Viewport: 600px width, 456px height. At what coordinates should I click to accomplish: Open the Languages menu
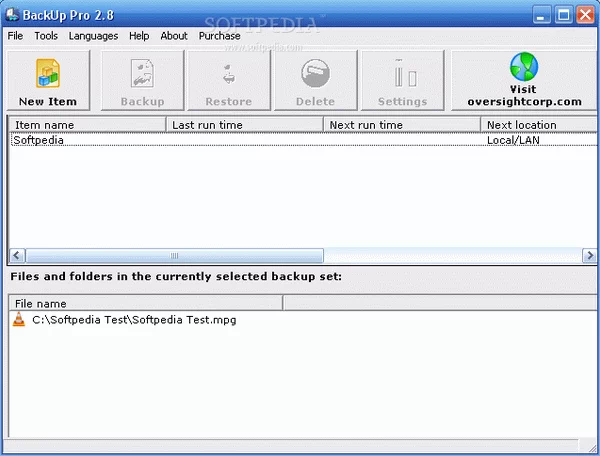93,36
